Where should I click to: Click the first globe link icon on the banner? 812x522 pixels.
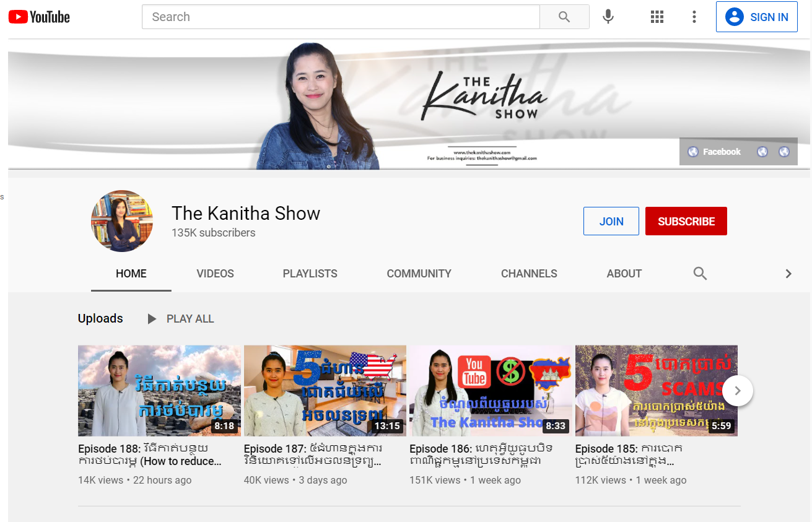tap(762, 151)
